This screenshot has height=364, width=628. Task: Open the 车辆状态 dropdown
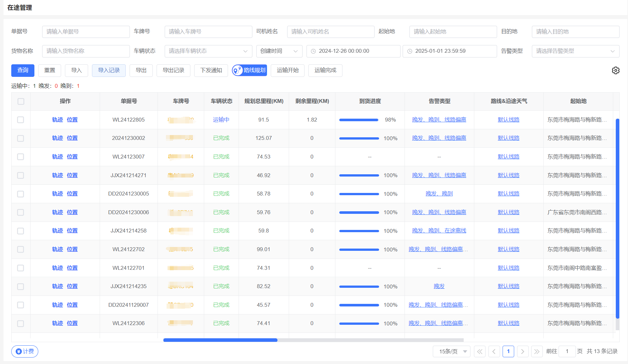pos(208,51)
